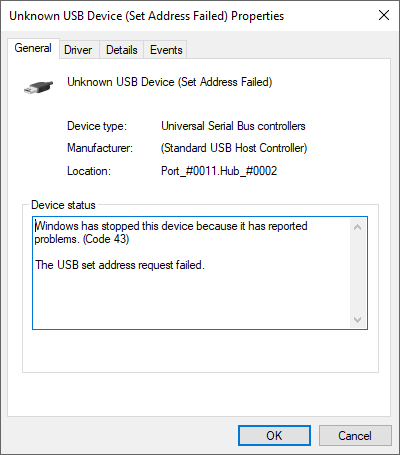Click the device status scroll down arrow
The width and height of the screenshot is (400, 455).
[x=358, y=320]
